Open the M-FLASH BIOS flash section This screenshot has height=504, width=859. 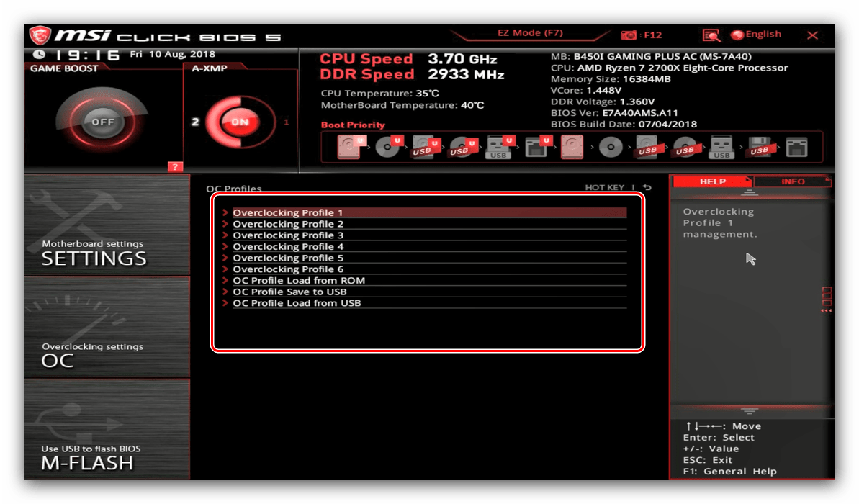107,429
